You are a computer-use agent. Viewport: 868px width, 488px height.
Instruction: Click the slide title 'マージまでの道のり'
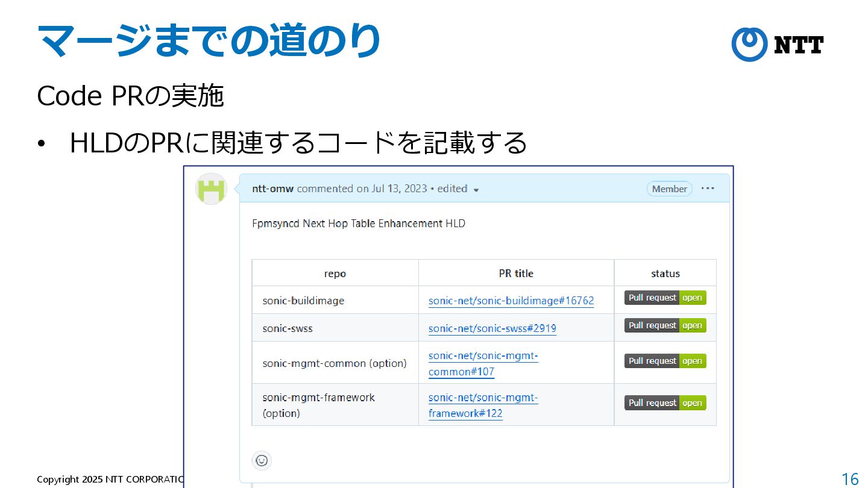coord(209,40)
